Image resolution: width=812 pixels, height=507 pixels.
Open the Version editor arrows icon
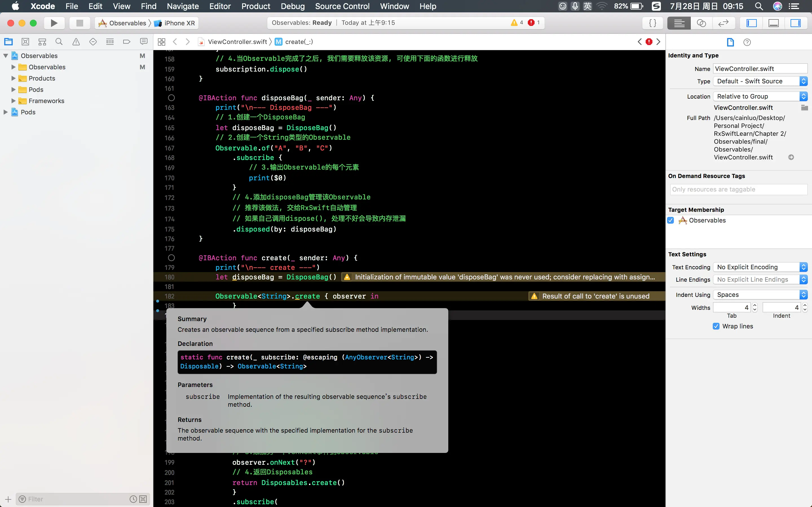pyautogui.click(x=723, y=23)
